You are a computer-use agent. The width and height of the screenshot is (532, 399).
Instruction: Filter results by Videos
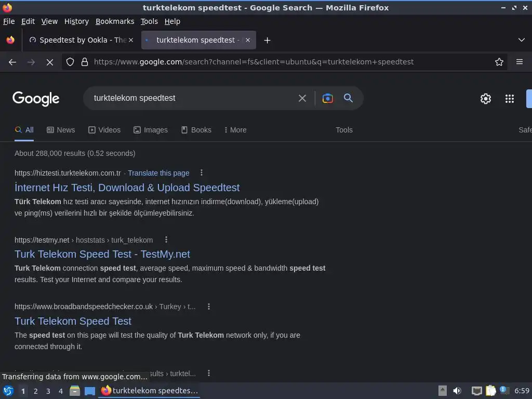pos(104,130)
